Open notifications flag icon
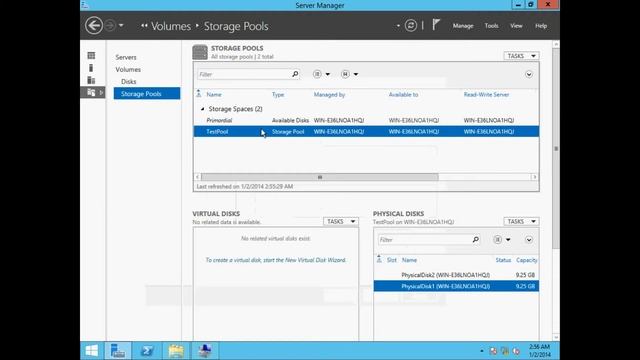Image resolution: width=640 pixels, height=360 pixels. [436, 25]
